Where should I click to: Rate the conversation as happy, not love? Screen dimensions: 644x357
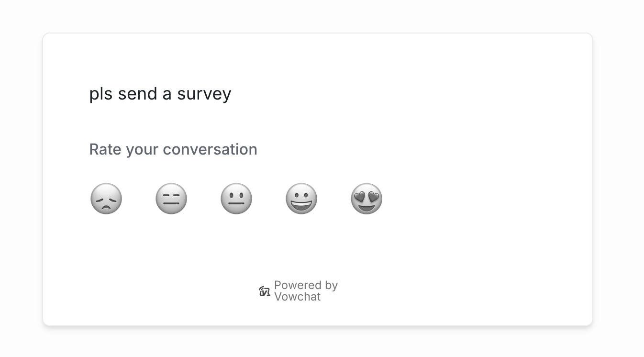[x=301, y=199]
